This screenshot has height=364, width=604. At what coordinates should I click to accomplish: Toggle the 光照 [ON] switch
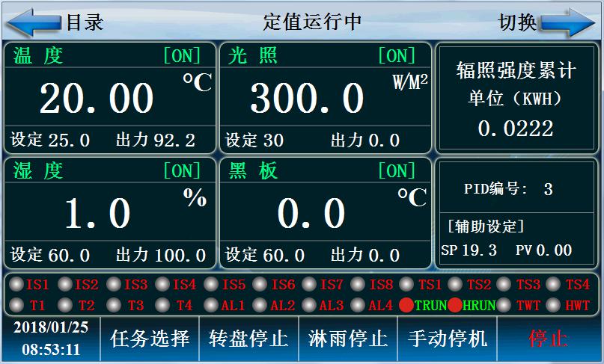pyautogui.click(x=397, y=56)
